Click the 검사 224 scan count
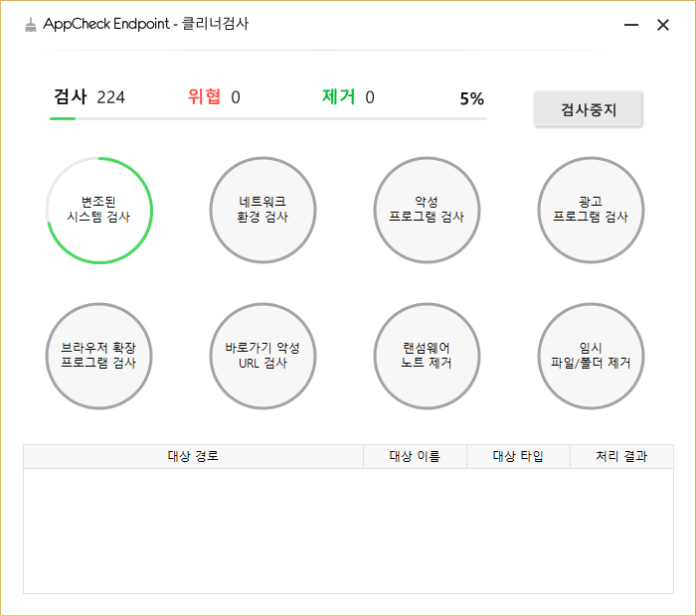This screenshot has height=616, width=696. 89,97
